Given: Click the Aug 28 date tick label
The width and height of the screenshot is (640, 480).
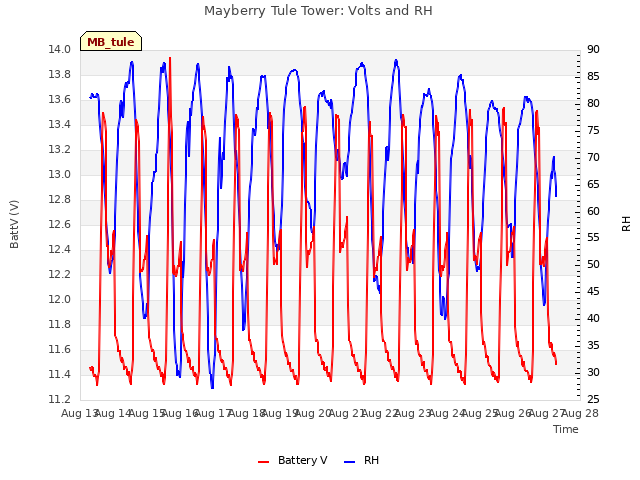Looking at the screenshot, I should click(580, 413).
